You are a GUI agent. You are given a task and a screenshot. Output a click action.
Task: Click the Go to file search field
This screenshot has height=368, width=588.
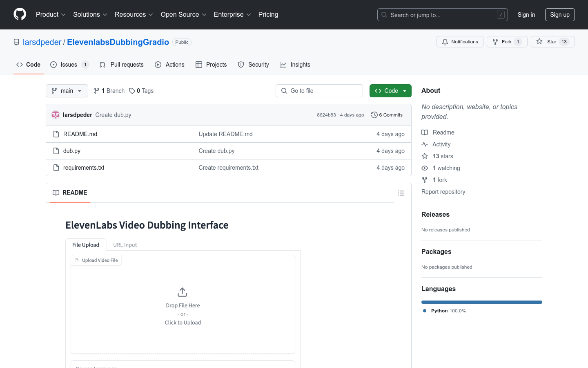(x=319, y=91)
